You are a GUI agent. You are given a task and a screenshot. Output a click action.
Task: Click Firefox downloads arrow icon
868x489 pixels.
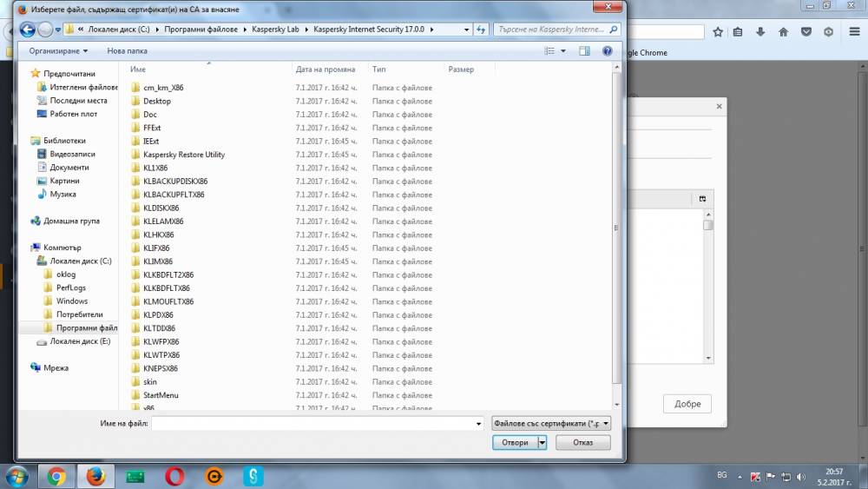[760, 32]
